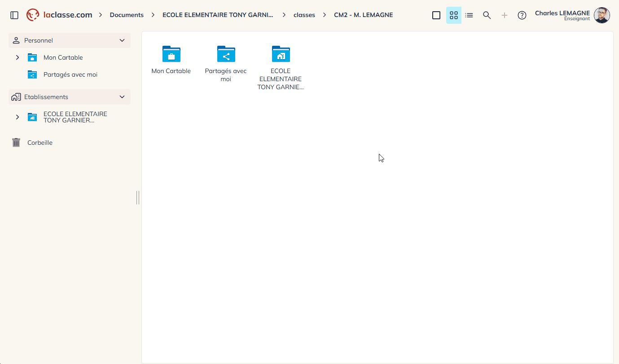Click the plus add icon
The image size is (619, 364).
(x=505, y=15)
